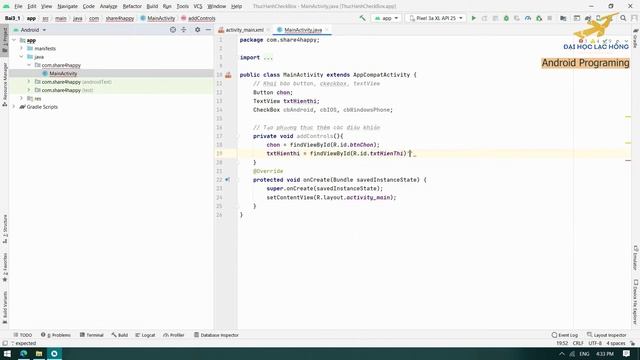Open Microsoft Edge from the taskbar
The width and height of the screenshot is (640, 360).
(24, 353)
